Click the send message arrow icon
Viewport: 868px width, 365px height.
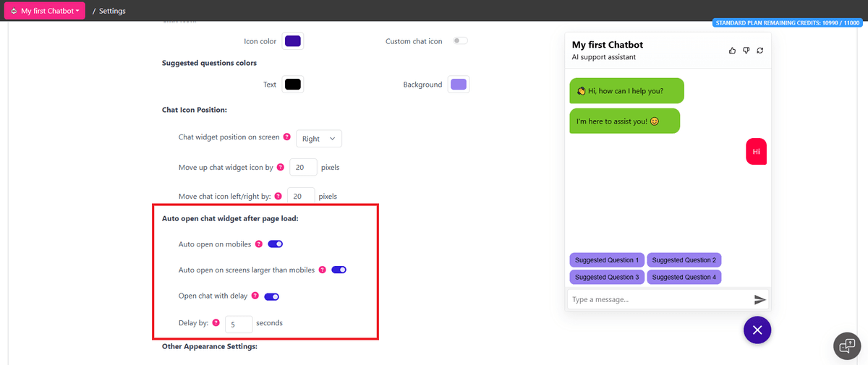pyautogui.click(x=759, y=299)
